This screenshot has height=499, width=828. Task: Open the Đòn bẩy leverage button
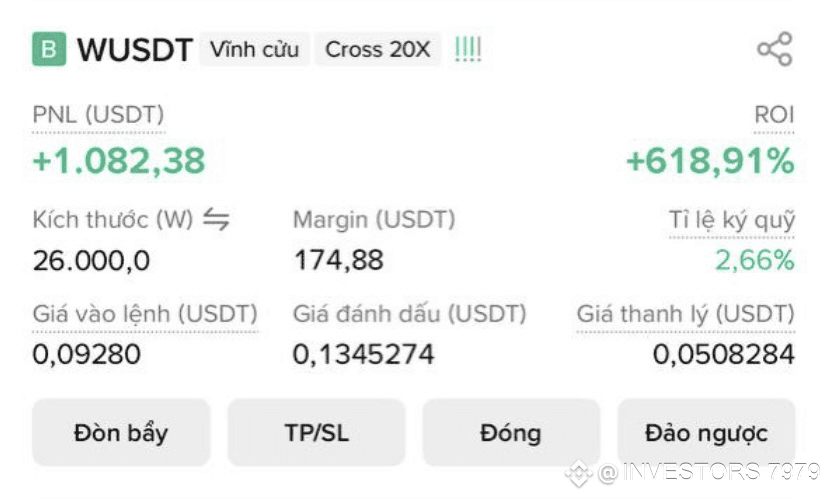(x=121, y=432)
